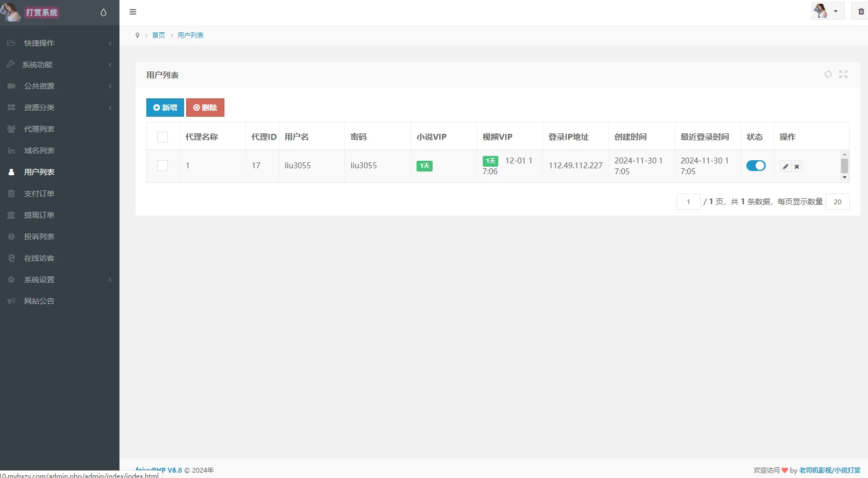Screen dimensions: 868x478
Task: Click the water drop icon in sidebar header
Action: coord(103,12)
